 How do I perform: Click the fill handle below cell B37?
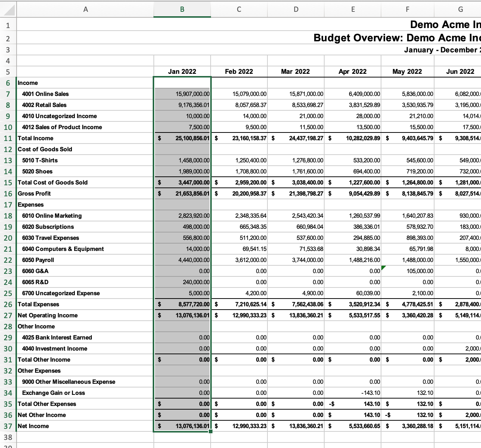[x=211, y=431]
